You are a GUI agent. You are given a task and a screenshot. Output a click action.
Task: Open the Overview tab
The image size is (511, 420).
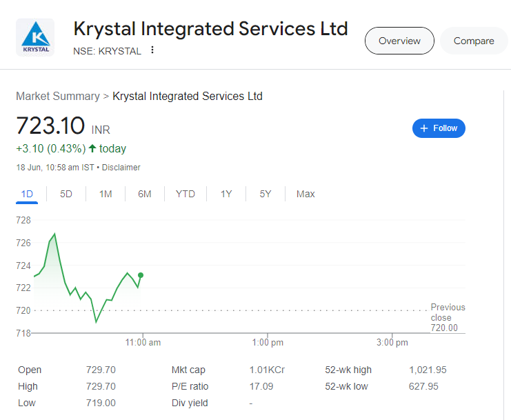point(399,41)
